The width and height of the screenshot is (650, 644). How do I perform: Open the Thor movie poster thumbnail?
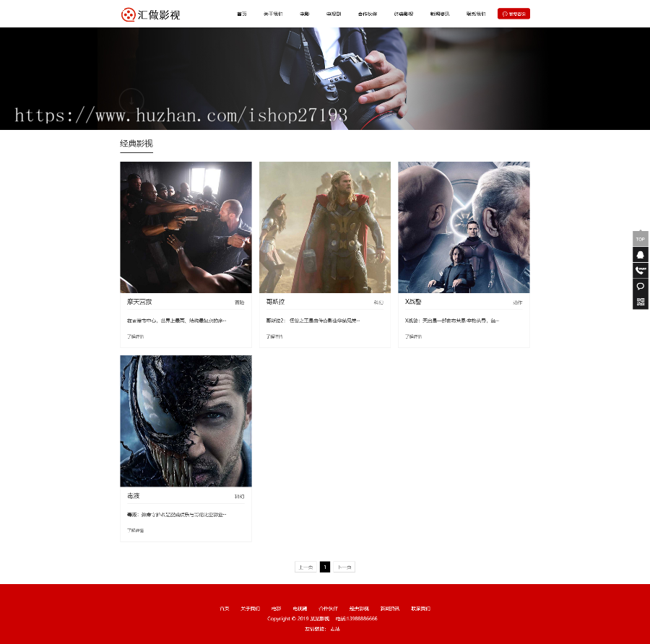coord(325,227)
